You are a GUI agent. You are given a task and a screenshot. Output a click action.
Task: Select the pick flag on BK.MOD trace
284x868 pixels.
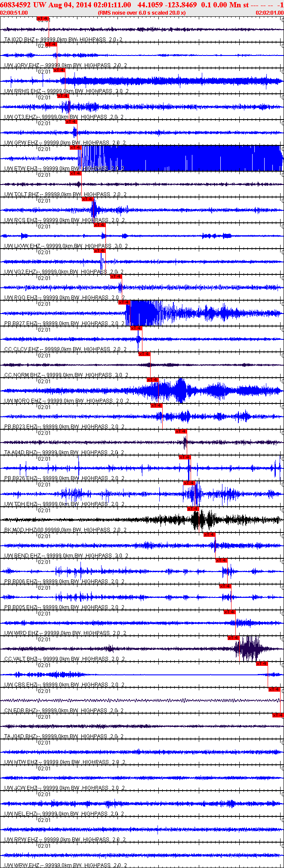pos(193,509)
